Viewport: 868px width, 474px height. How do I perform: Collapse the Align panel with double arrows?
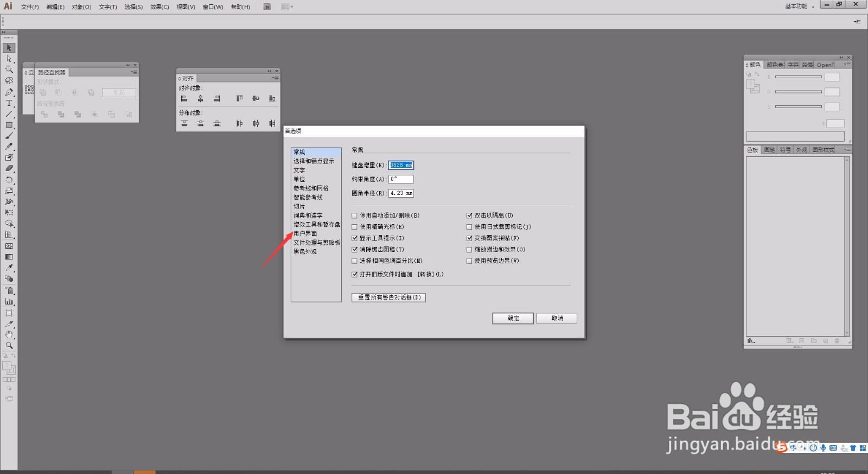(x=269, y=71)
